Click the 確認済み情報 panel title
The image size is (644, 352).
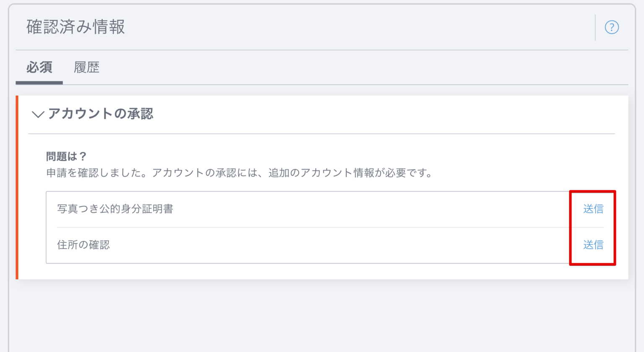pyautogui.click(x=75, y=27)
